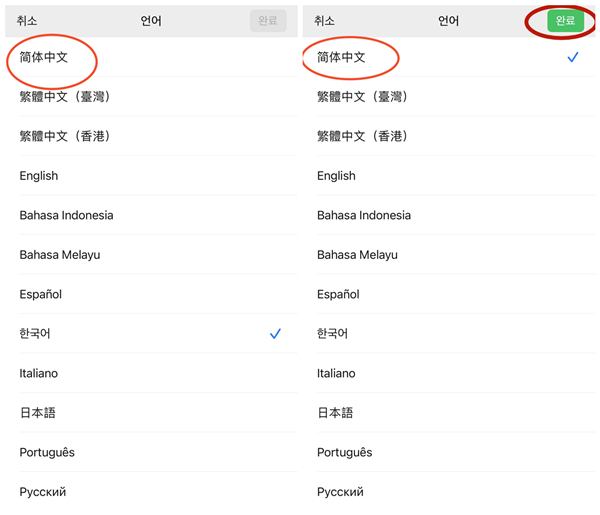This screenshot has height=515, width=600.
Task: Choose Italiano in the left list
Action: (39, 373)
